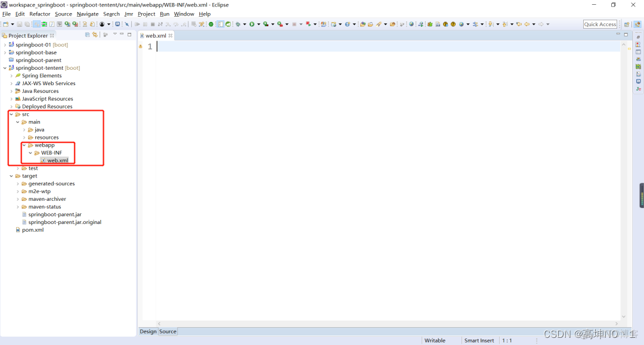
Task: Select the springboot-parent project
Action: 38,60
